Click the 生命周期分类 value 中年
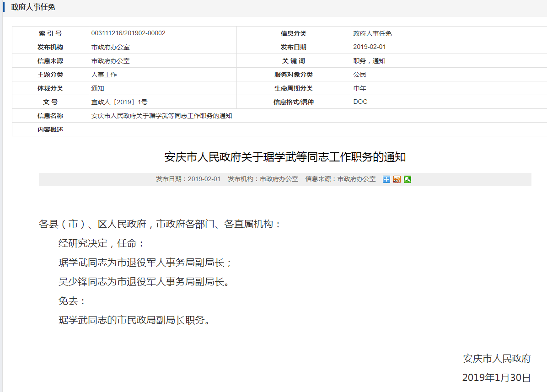This screenshot has width=547, height=392. pyautogui.click(x=359, y=88)
